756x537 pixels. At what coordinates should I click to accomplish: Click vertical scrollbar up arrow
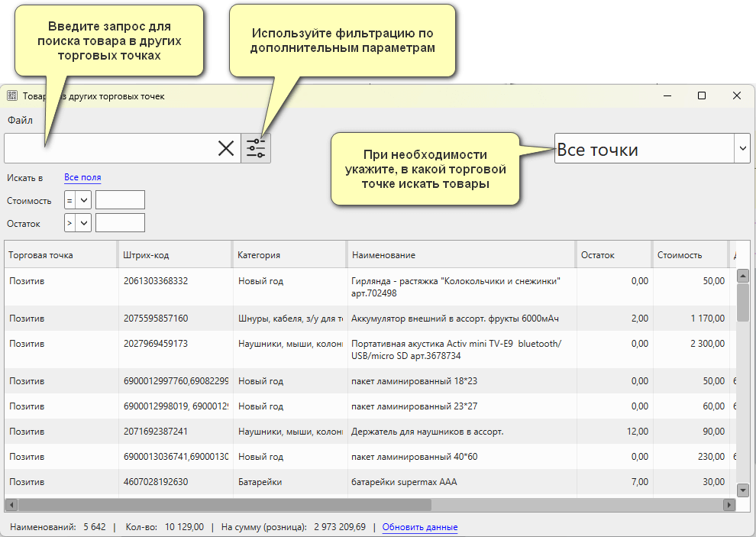742,276
